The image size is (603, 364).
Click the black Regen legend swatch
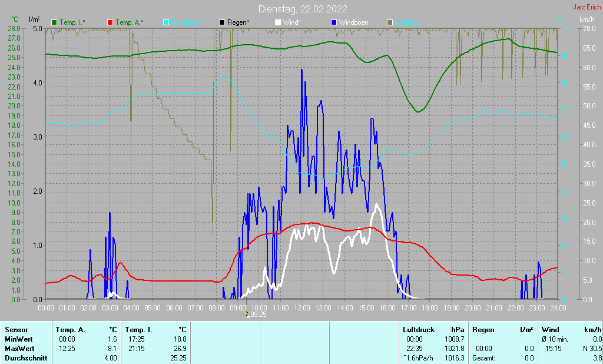pyautogui.click(x=222, y=22)
